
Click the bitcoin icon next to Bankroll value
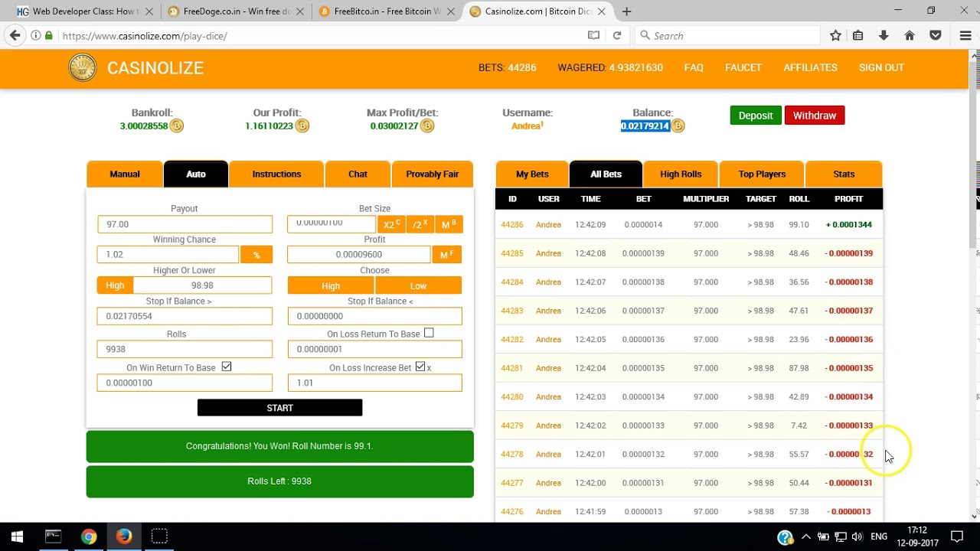pos(176,126)
